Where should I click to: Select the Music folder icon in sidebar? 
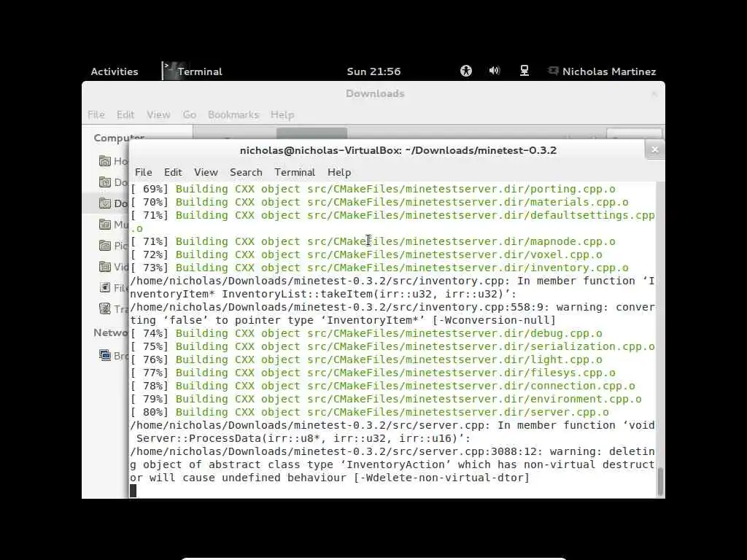tap(105, 225)
